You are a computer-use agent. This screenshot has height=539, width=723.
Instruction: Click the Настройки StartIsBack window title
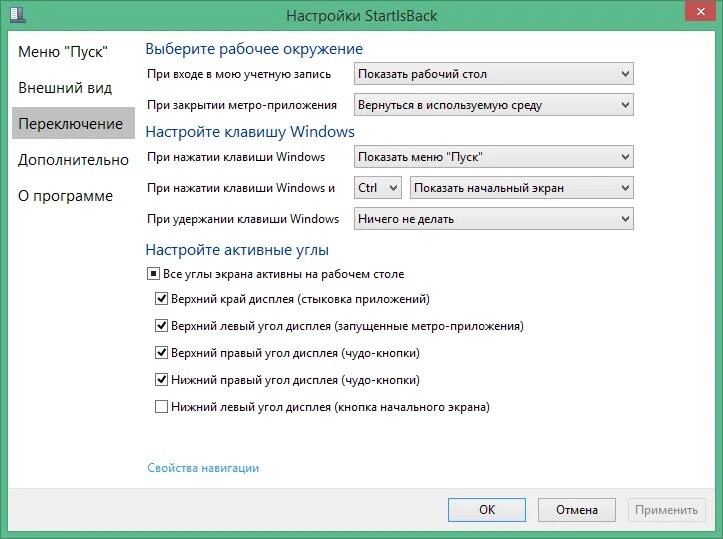pos(362,16)
